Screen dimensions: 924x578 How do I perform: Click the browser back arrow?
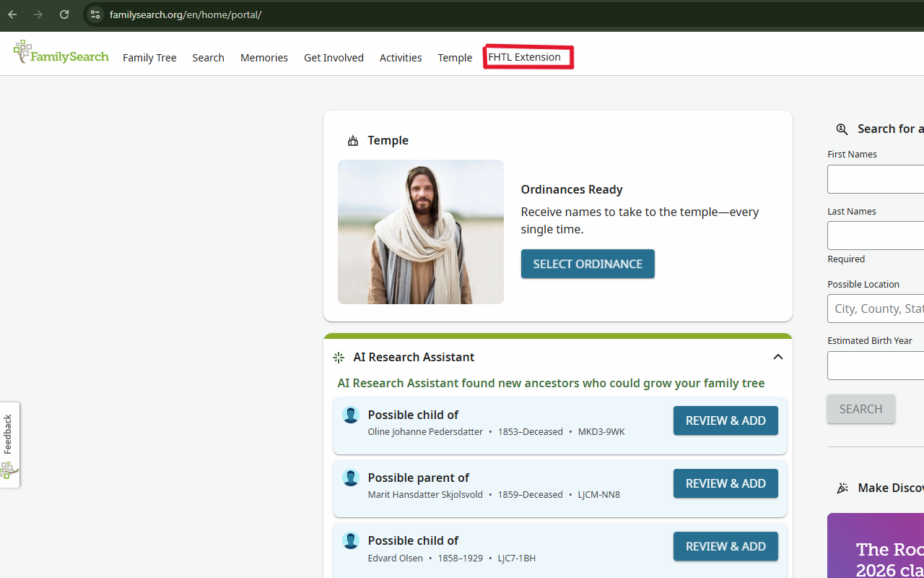[x=12, y=14]
